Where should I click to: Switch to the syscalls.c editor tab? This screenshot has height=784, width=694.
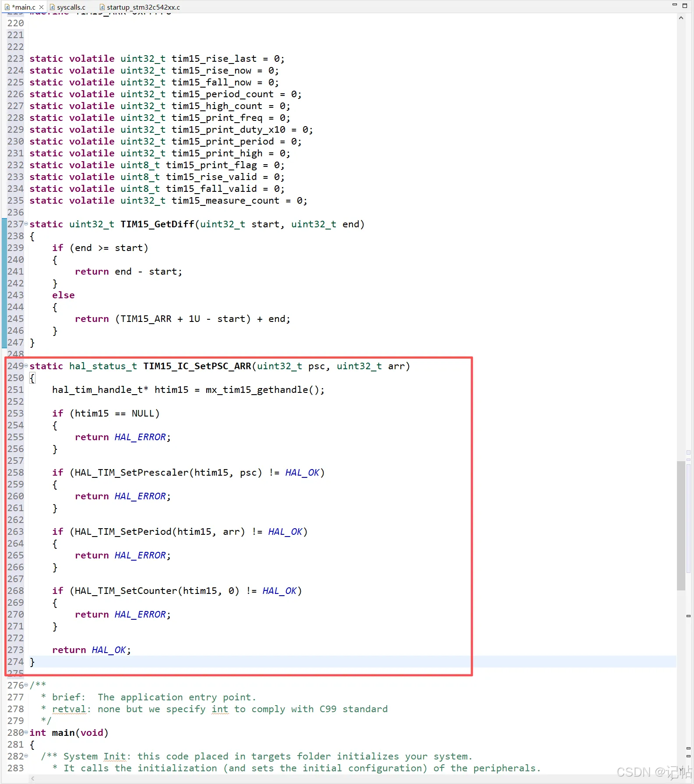tap(67, 7)
